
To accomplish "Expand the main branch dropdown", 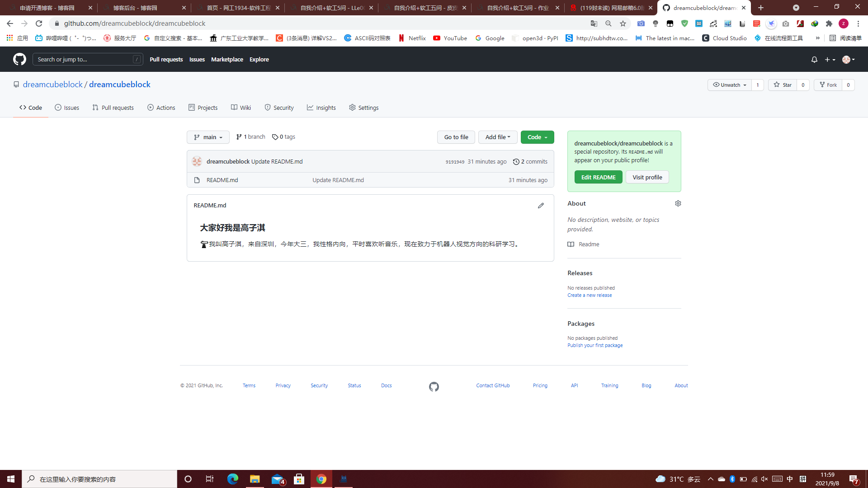I will click(208, 137).
